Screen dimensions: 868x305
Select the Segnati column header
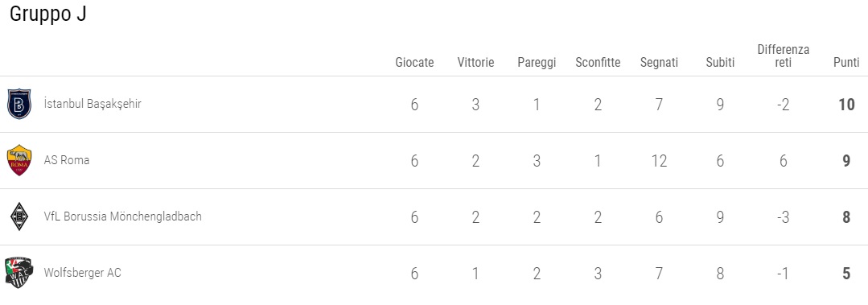click(659, 63)
